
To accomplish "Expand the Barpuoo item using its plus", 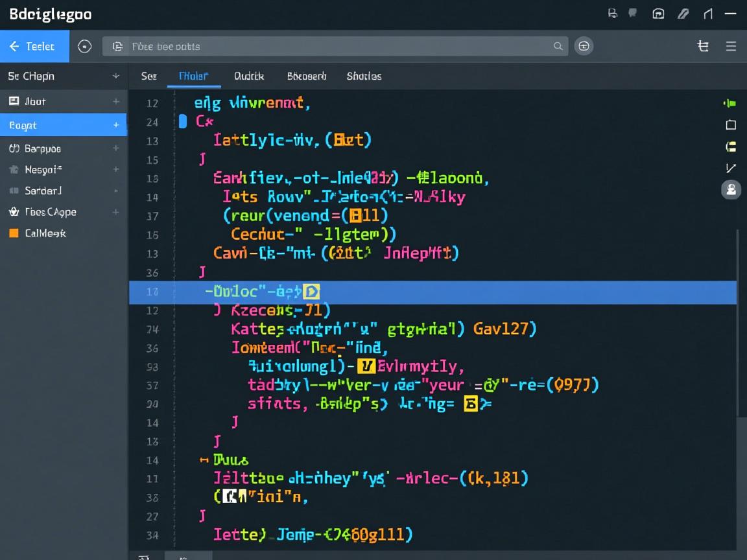I will [x=115, y=148].
